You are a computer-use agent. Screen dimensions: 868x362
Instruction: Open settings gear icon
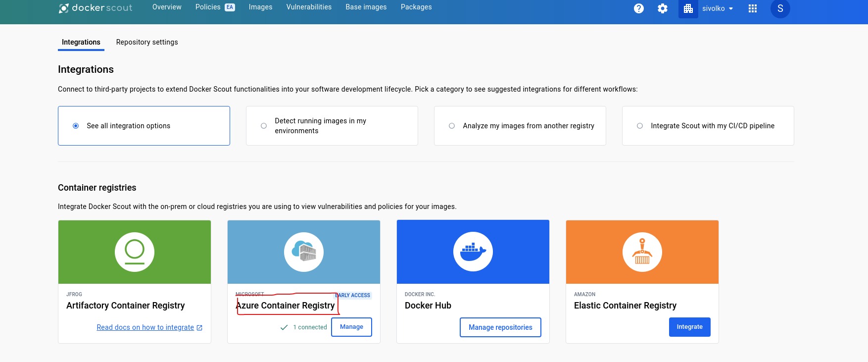point(663,8)
